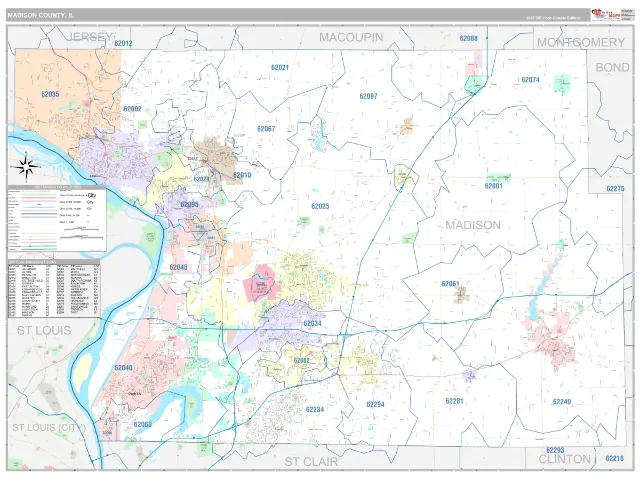This screenshot has width=640, height=480.
Task: Click ZIP code label 62254
Action: point(375,404)
